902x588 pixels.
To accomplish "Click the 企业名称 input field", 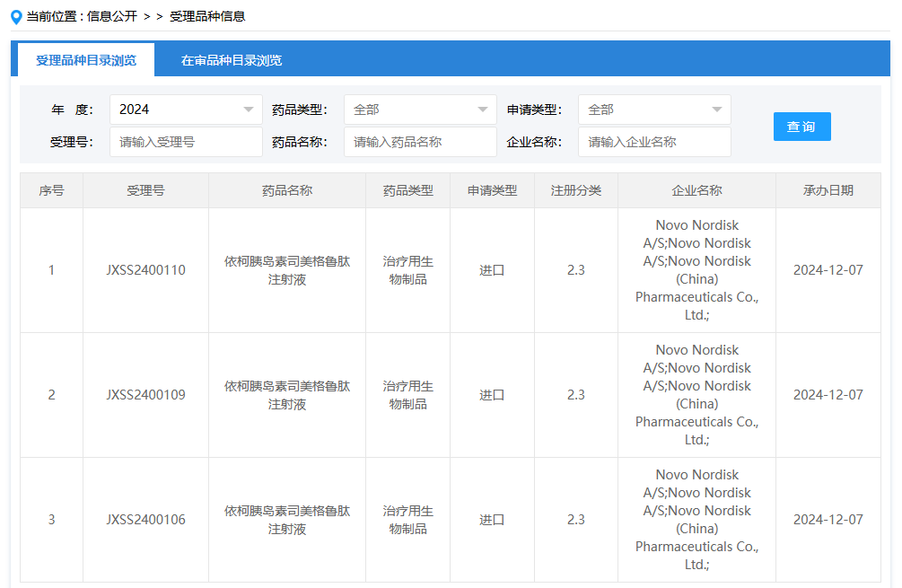I will click(654, 142).
